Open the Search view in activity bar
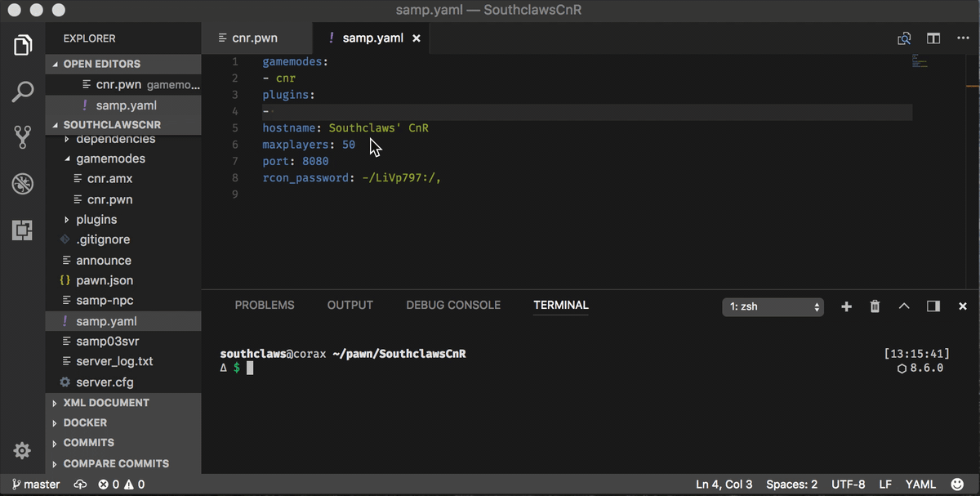980x496 pixels. point(23,92)
